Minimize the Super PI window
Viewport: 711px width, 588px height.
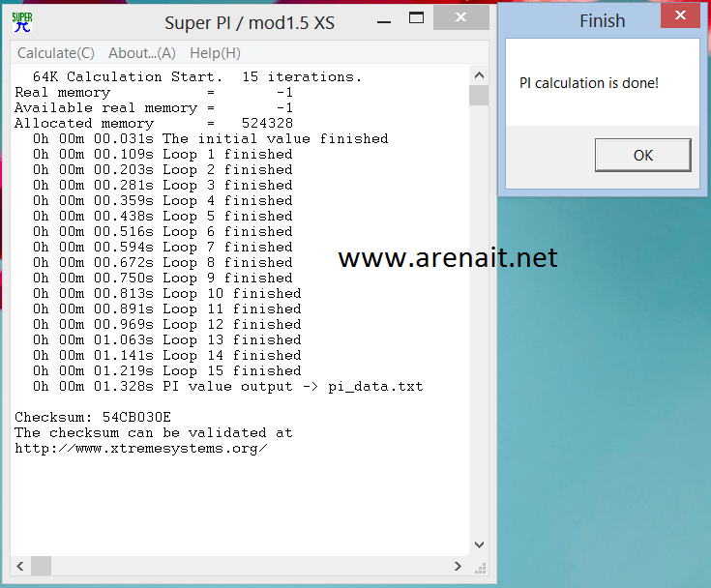coord(384,22)
